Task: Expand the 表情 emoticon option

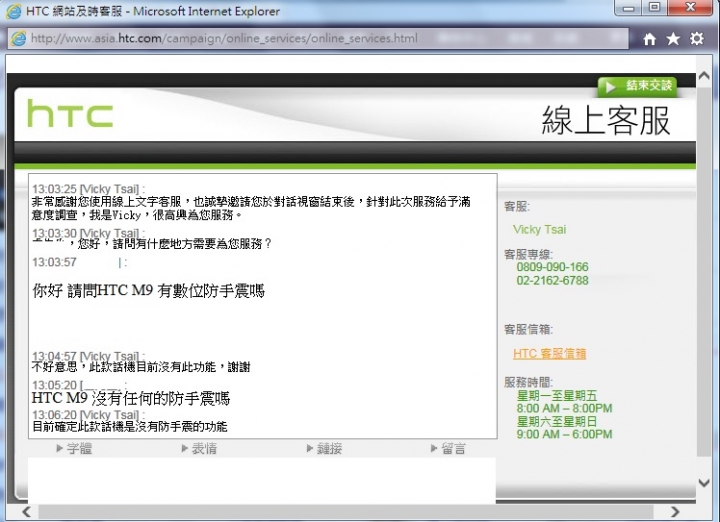Action: coord(199,449)
